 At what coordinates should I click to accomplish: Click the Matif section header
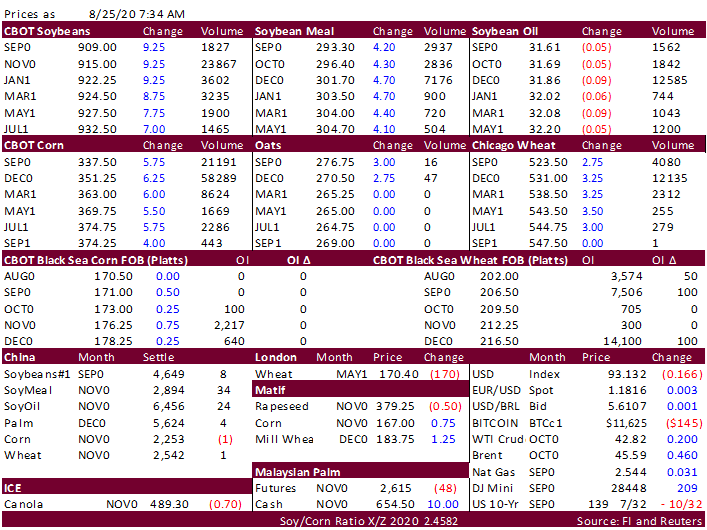pyautogui.click(x=270, y=390)
